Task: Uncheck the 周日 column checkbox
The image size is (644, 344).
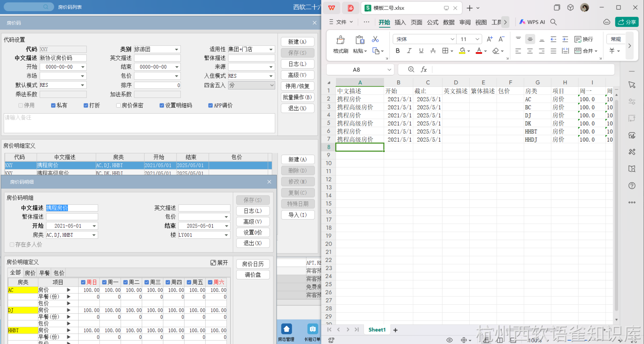Action: 83,282
